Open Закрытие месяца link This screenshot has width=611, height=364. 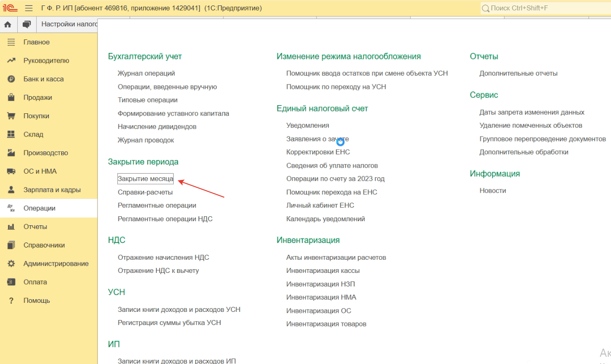click(145, 179)
